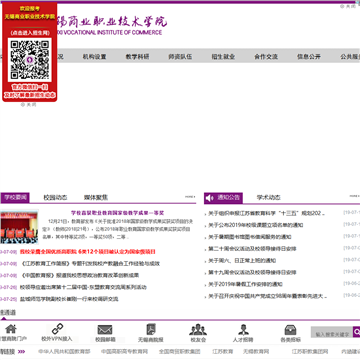Open the 无锡教育网 link
The height and width of the screenshot is (360, 360).
click(256, 351)
